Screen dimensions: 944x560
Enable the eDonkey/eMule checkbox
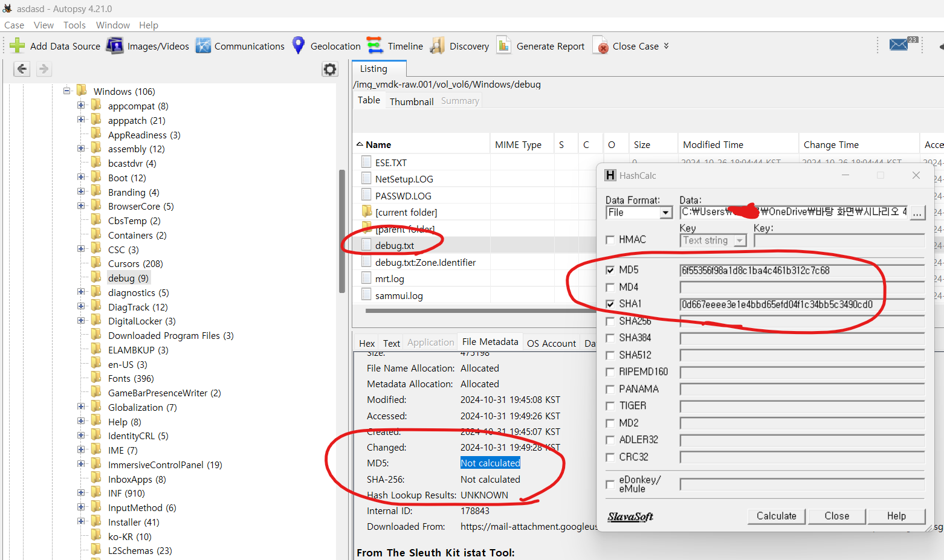point(610,484)
